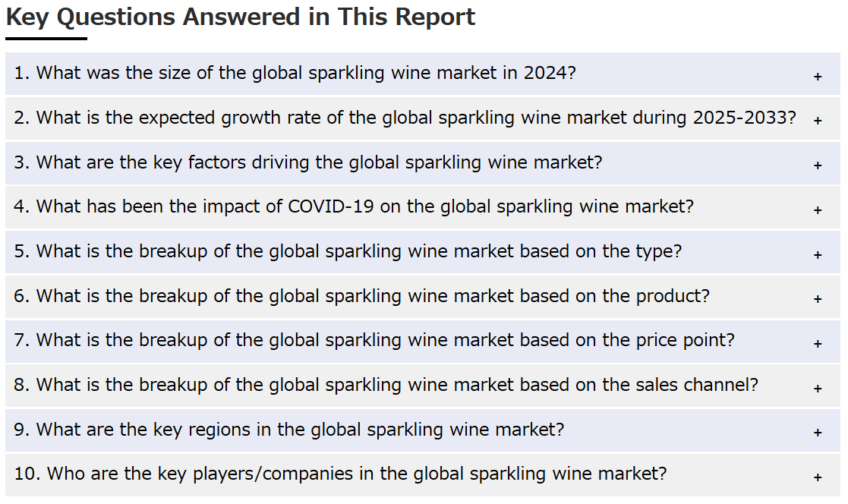Image resolution: width=848 pixels, height=504 pixels.
Task: Click 'breakup based on the price point' question
Action: coord(422,341)
